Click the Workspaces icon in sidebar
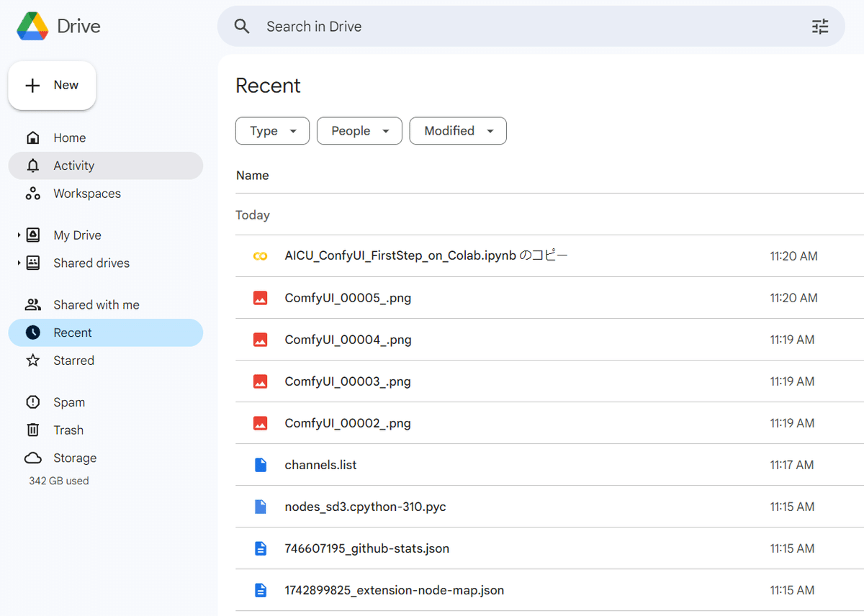This screenshot has width=864, height=616. 32,194
